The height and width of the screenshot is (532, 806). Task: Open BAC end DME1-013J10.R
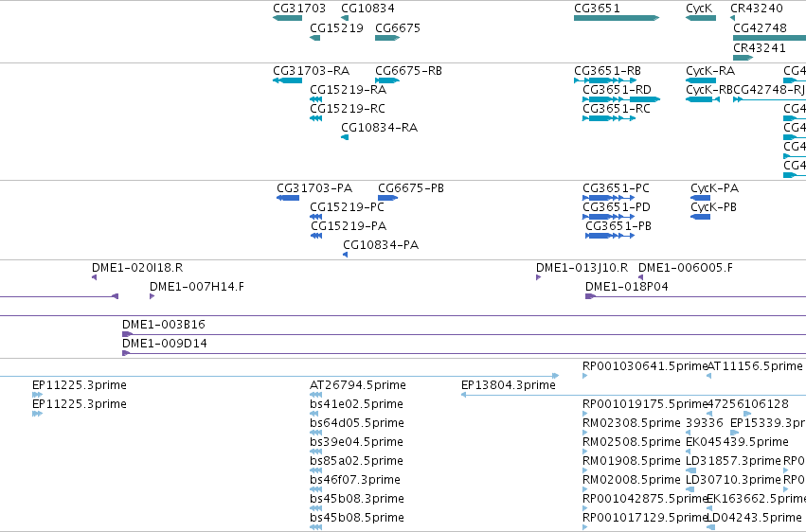pos(582,268)
